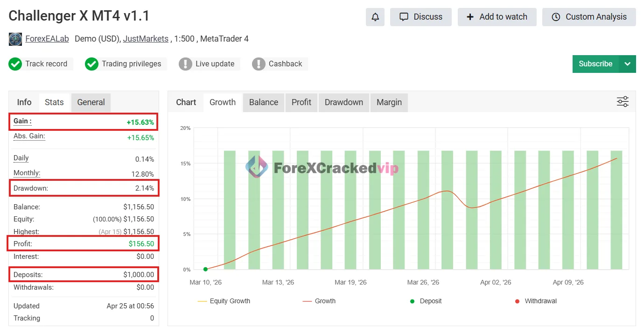Open the chart settings sliders icon
Viewport: 644px width, 335px height.
pos(623,102)
